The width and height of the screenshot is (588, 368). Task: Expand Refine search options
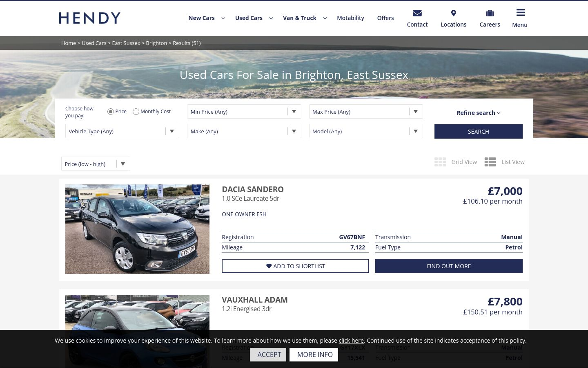478,113
